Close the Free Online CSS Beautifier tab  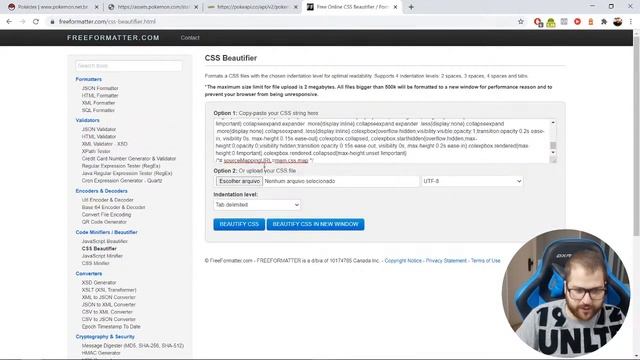click(395, 7)
